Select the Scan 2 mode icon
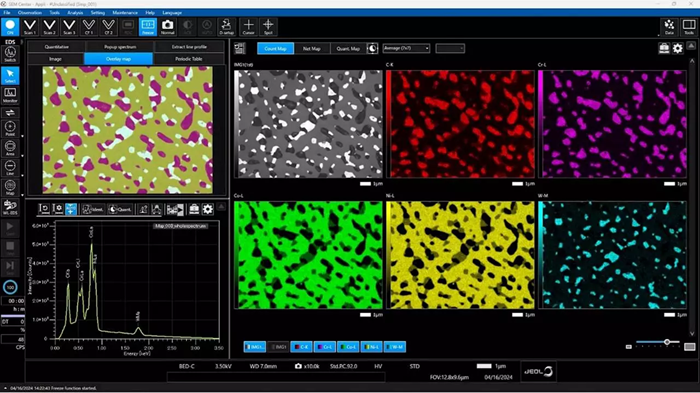 tap(50, 27)
